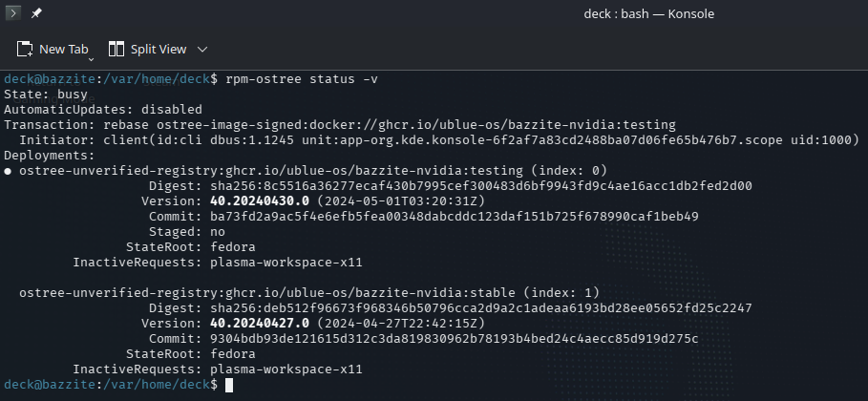The height and width of the screenshot is (401, 868).
Task: Expand the chevron beside Split View
Action: click(201, 49)
